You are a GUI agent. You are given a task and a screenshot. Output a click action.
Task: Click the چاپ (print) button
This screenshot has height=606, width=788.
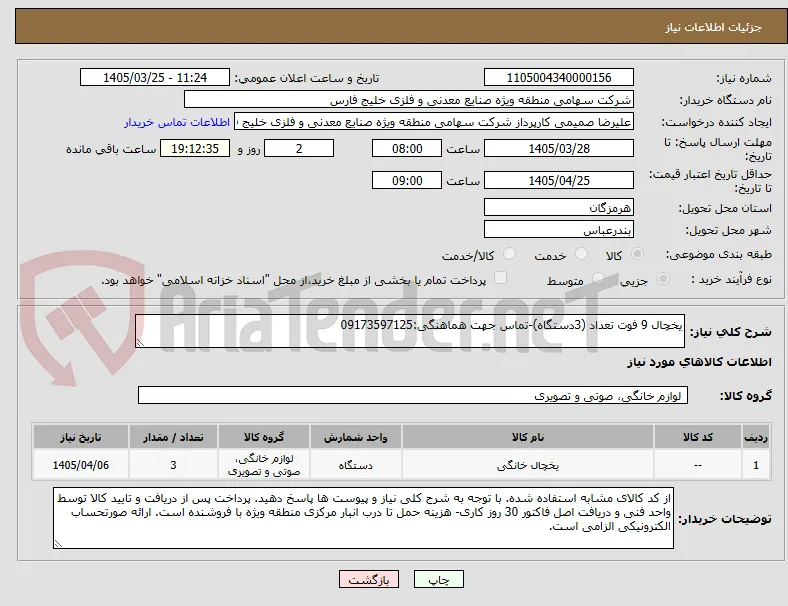click(x=438, y=579)
